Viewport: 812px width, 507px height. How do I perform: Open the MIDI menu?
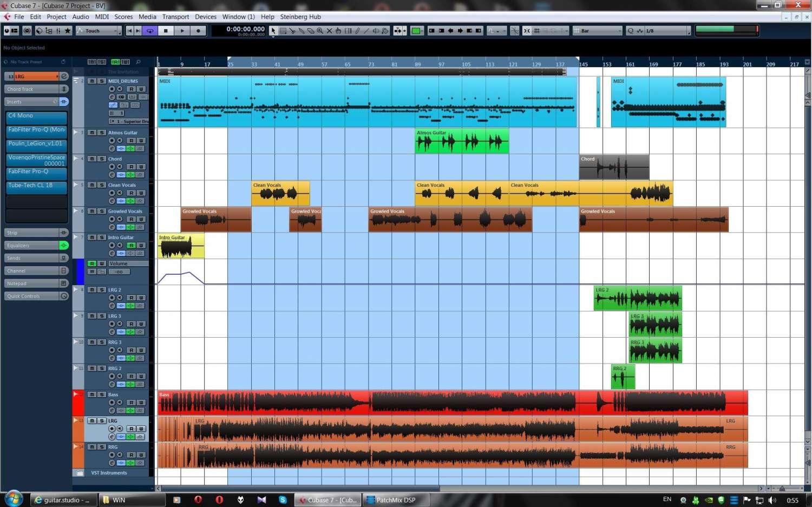point(102,17)
